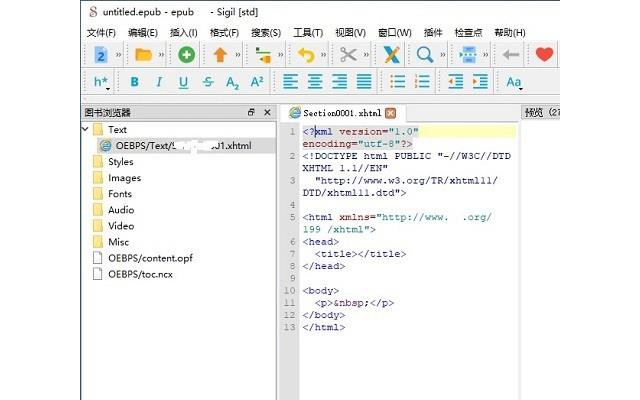Expand more items after undo icon

(x=323, y=54)
